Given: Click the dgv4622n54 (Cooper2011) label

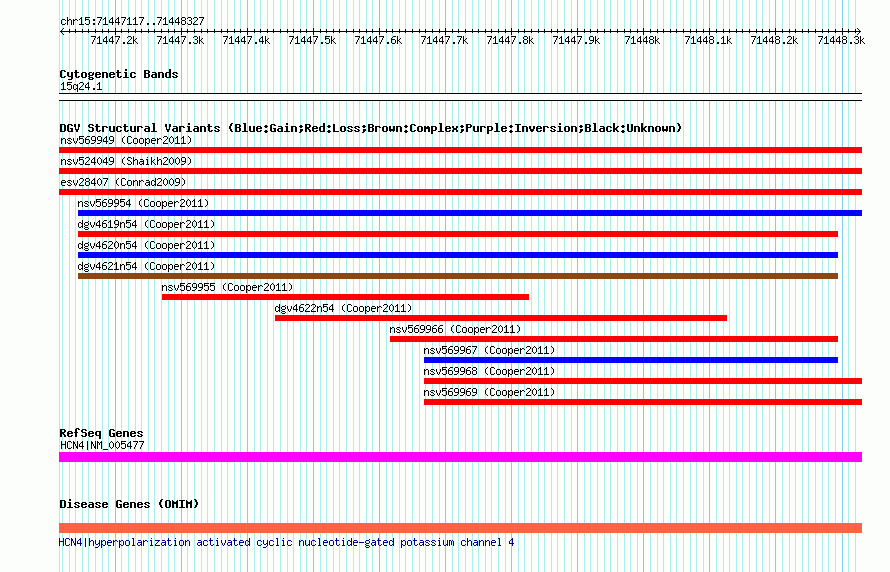Looking at the screenshot, I should pyautogui.click(x=343, y=308).
